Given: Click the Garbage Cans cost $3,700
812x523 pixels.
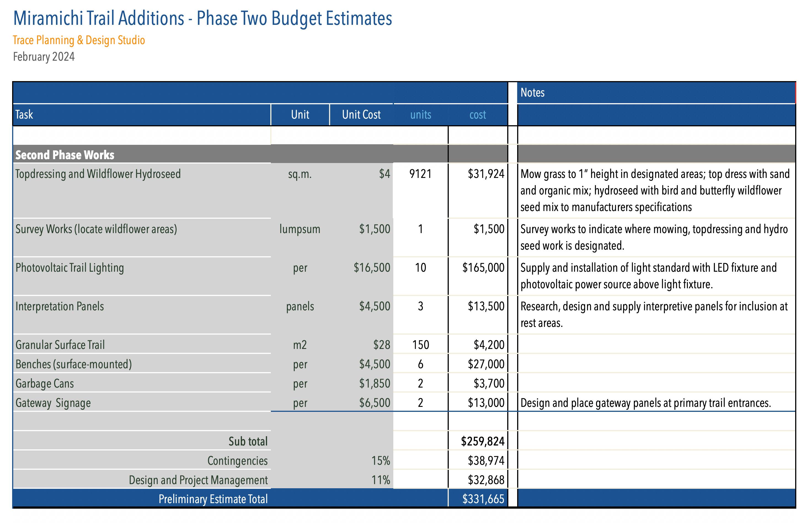Looking at the screenshot, I should click(x=489, y=383).
